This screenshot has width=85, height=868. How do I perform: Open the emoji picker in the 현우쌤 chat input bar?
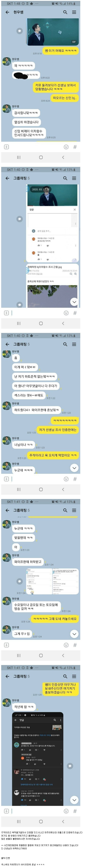click(x=66, y=147)
